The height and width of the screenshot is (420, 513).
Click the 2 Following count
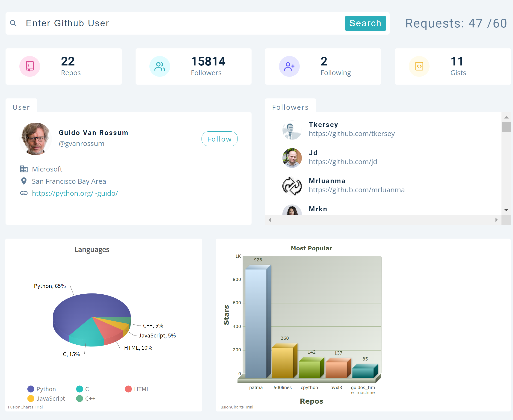click(324, 61)
